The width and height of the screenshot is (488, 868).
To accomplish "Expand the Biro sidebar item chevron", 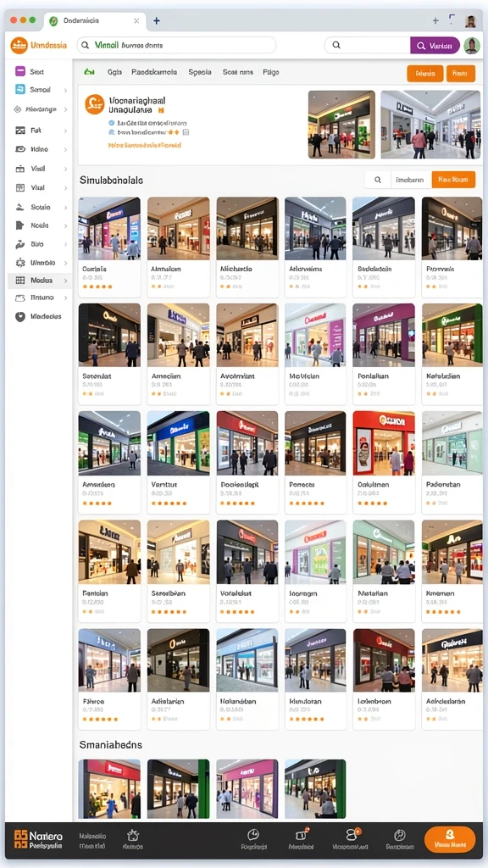I will coord(65,244).
